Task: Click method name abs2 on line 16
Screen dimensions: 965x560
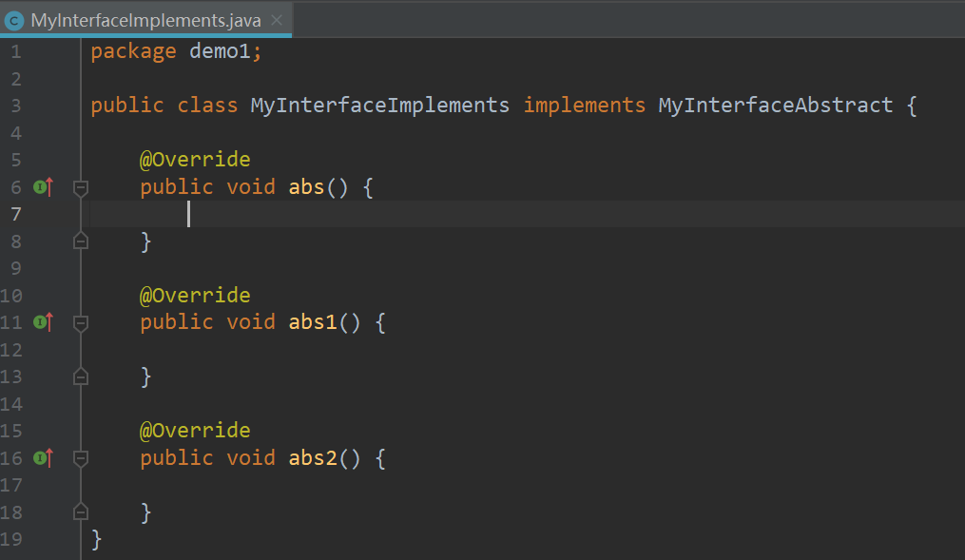Action: click(x=313, y=457)
